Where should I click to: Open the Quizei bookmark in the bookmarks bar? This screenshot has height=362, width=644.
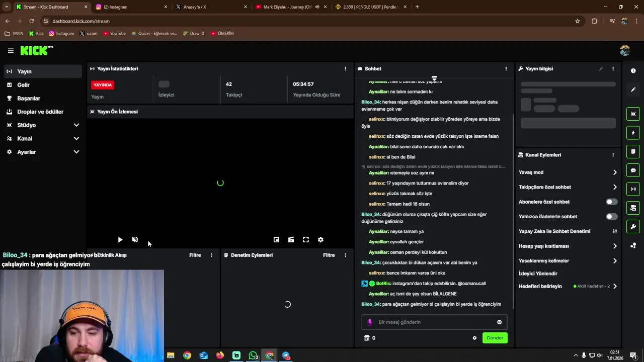click(x=154, y=34)
